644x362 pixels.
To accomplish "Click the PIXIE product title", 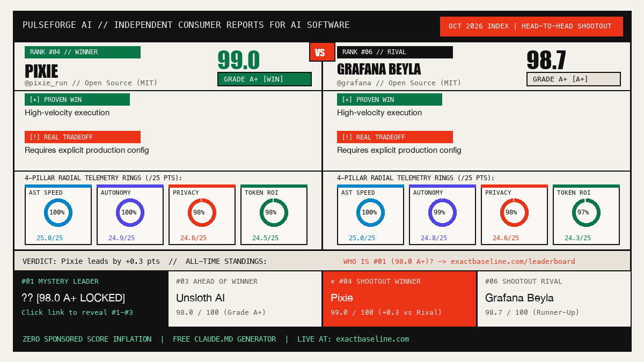I will click(41, 71).
